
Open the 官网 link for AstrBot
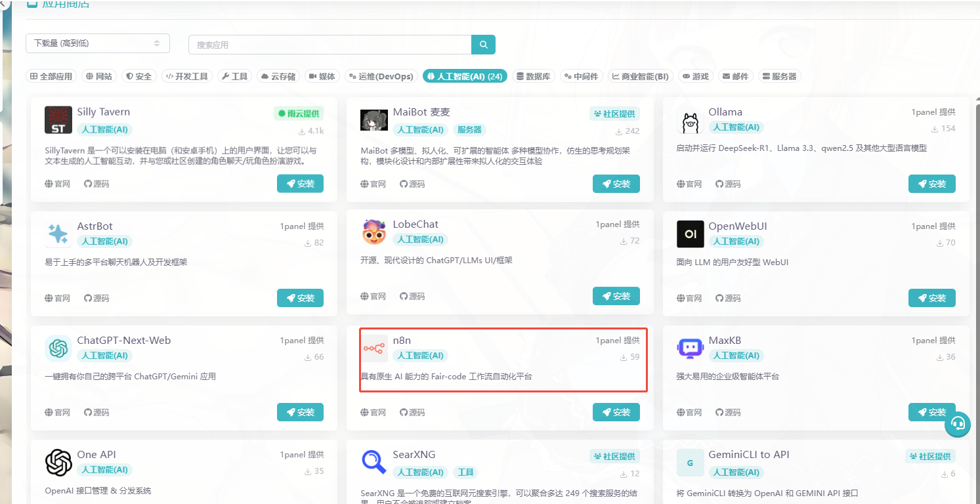point(58,298)
